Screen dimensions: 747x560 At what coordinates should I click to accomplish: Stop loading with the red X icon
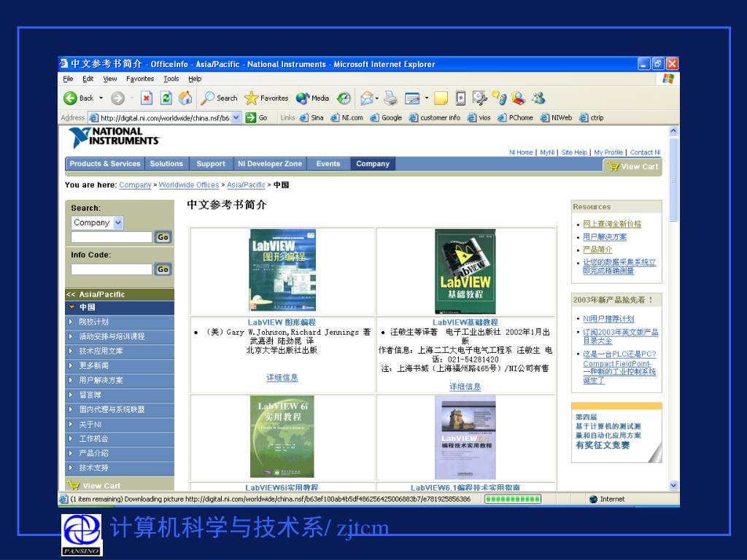[x=147, y=98]
